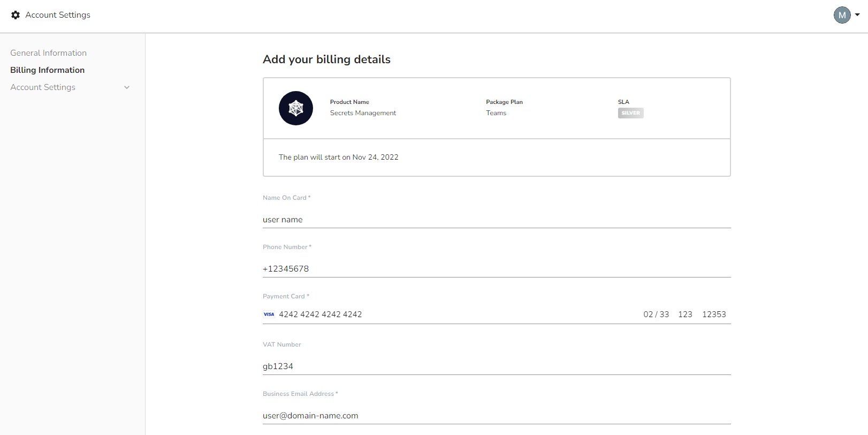
Task: Click the Account Settings gear icon
Action: pos(16,15)
